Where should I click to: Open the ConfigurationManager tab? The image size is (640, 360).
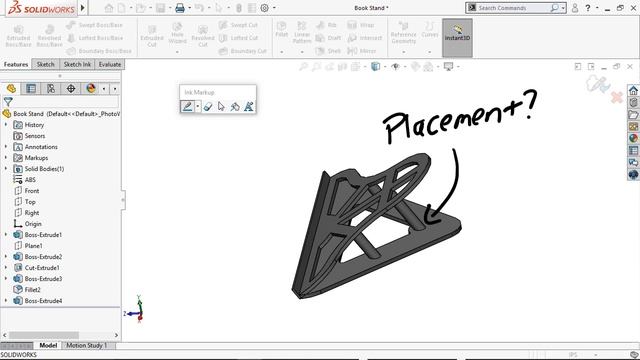51,88
